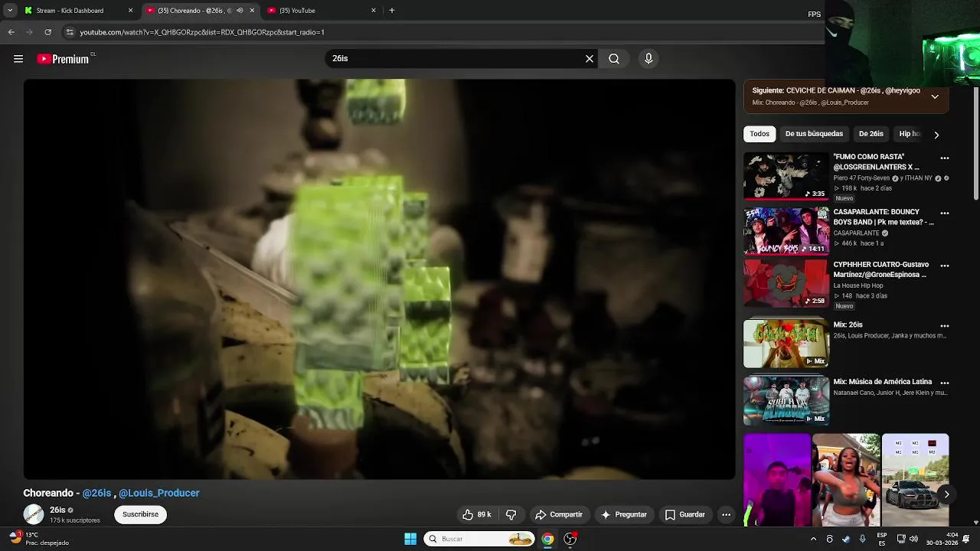Viewport: 980px width, 551px height.
Task: Open FUMO COMO RASTA video thumbnail
Action: click(786, 176)
